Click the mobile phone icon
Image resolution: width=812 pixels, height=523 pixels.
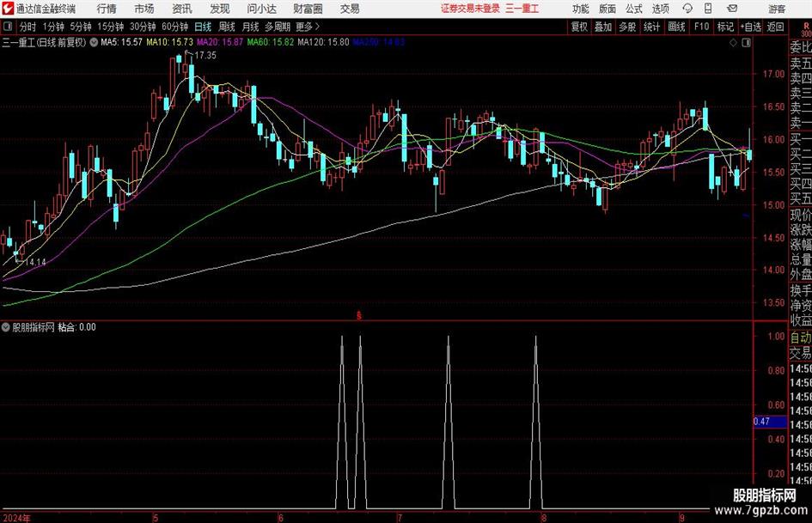[x=708, y=9]
